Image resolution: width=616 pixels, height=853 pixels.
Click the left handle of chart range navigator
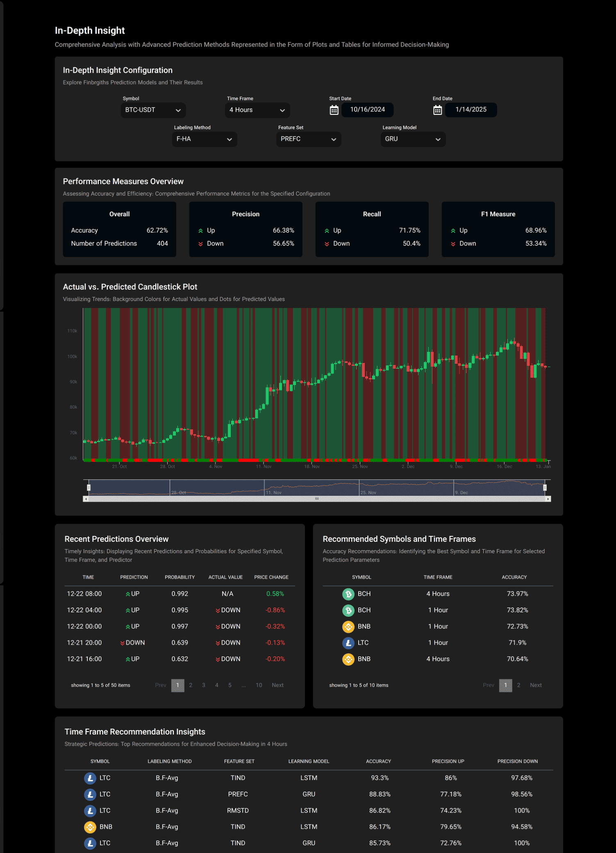coord(89,488)
